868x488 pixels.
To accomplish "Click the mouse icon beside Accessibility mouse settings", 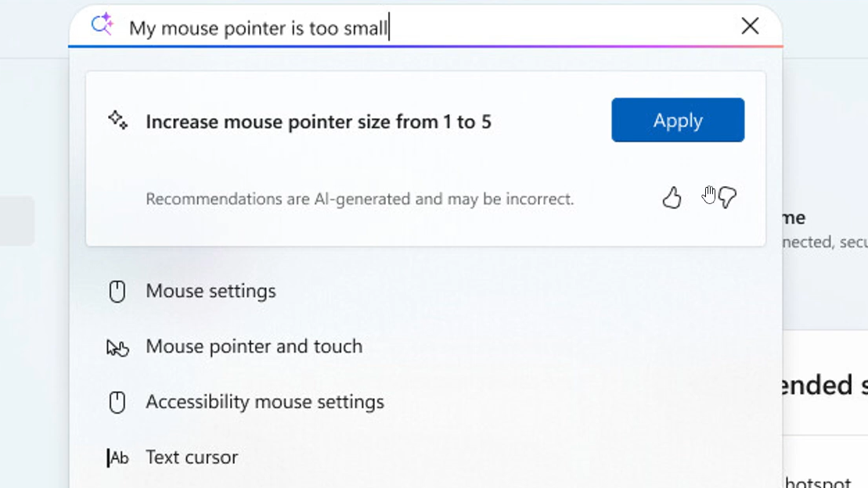I will coord(117,403).
